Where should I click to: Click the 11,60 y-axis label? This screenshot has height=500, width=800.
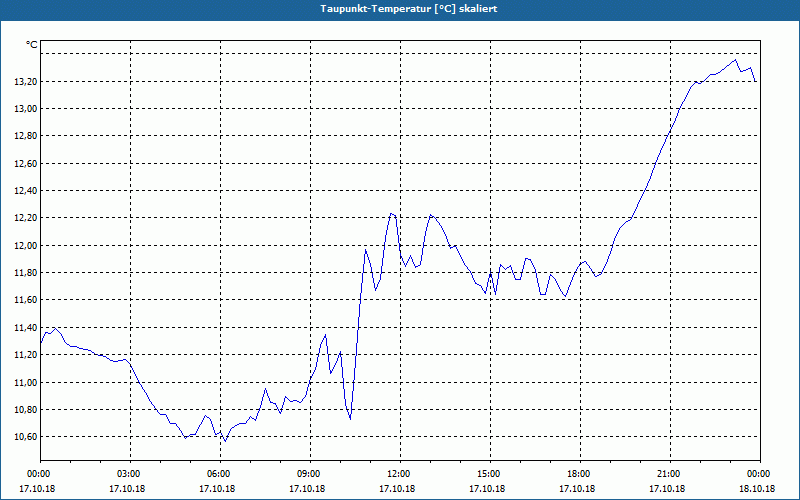coord(25,300)
